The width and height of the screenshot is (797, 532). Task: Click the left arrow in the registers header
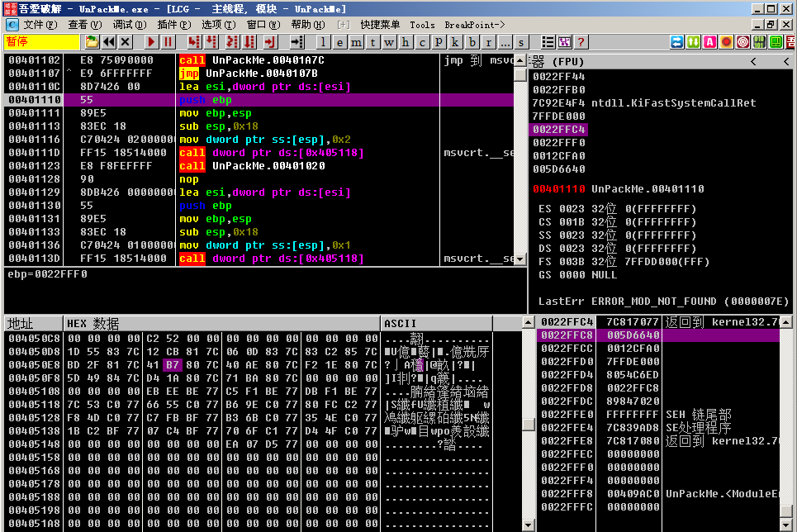point(753,62)
